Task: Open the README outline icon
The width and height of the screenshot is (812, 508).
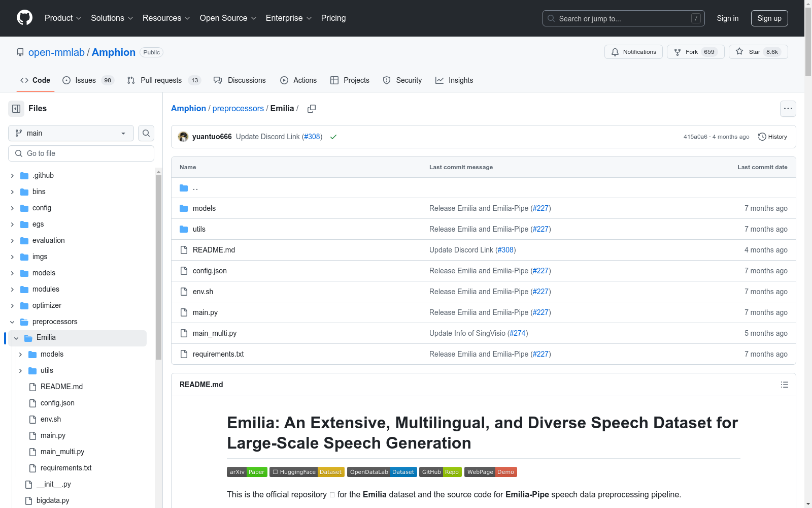Action: (x=784, y=385)
